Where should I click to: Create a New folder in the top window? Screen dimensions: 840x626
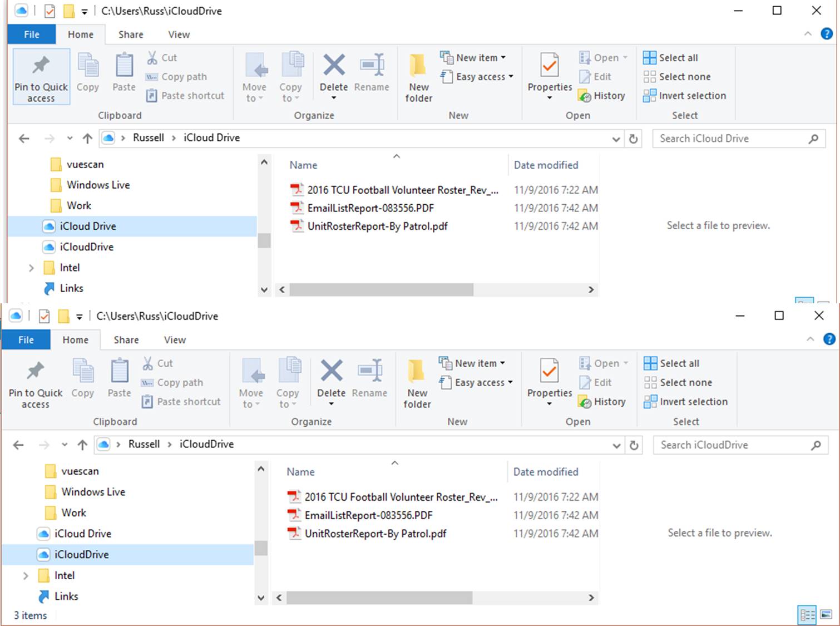tap(419, 78)
